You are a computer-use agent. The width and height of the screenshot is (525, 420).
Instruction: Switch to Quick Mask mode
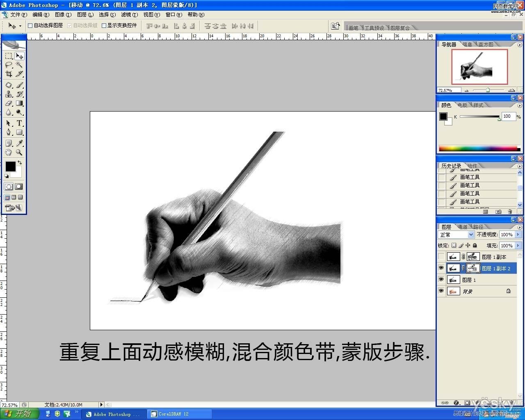click(x=19, y=187)
